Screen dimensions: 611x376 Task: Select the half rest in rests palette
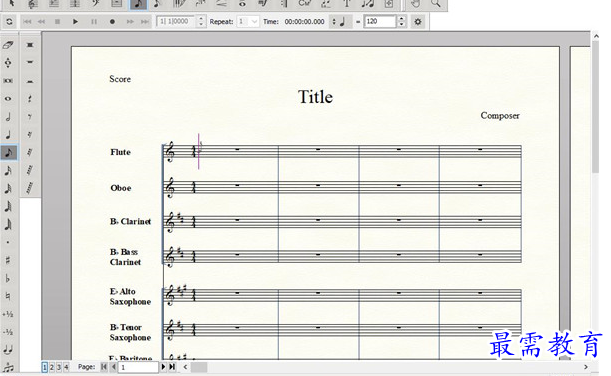coord(30,81)
